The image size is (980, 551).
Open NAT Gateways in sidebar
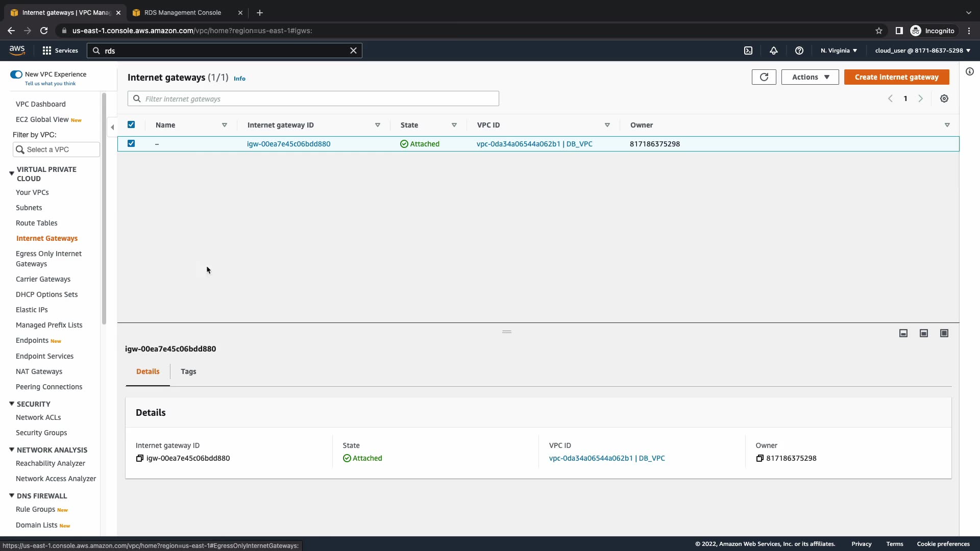tap(39, 371)
